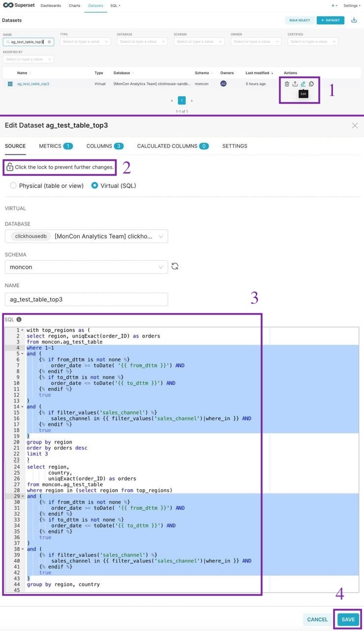Open the clickhousedb Database select in dialog
The width and height of the screenshot is (364, 631).
(x=86, y=236)
